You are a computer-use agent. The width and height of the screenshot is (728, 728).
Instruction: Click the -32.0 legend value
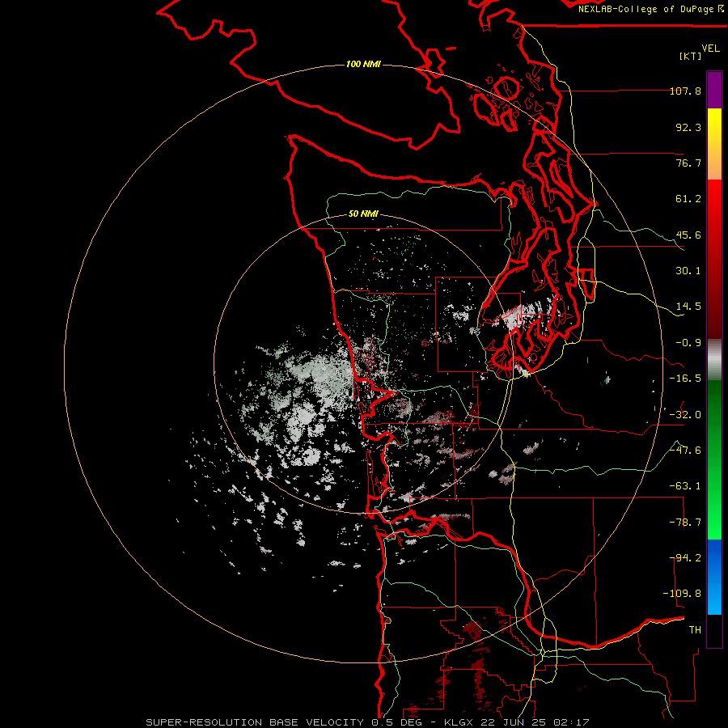coord(685,415)
